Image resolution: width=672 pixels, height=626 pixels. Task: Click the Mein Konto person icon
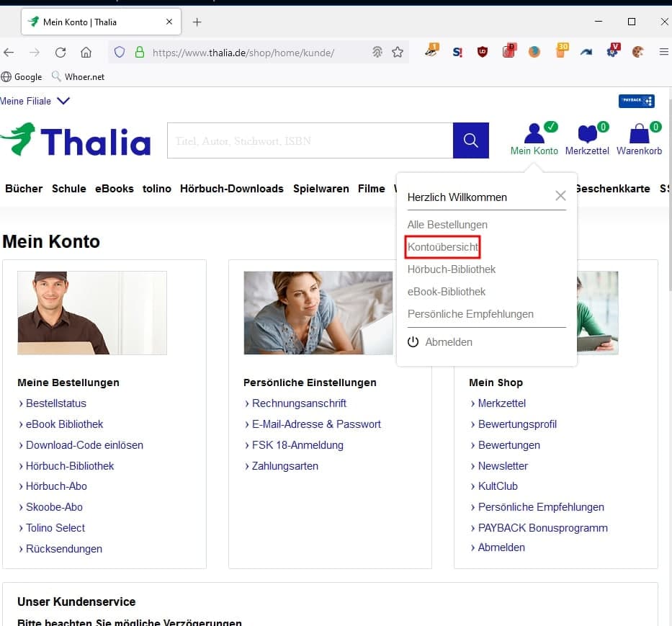click(534, 135)
